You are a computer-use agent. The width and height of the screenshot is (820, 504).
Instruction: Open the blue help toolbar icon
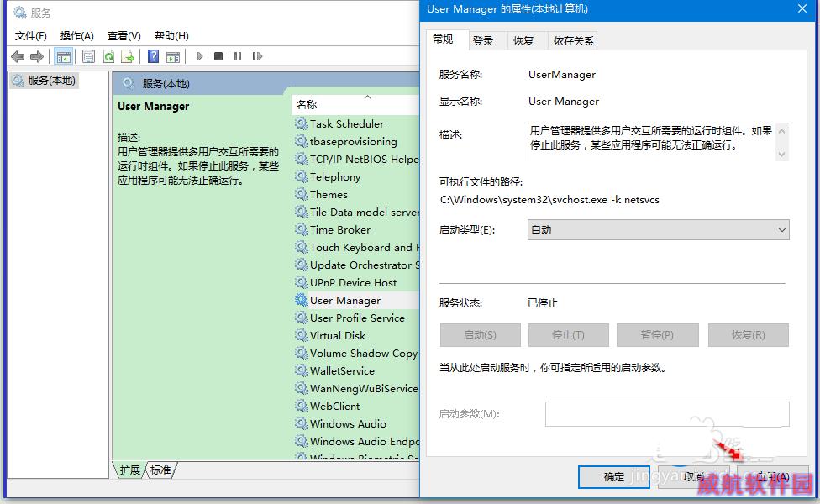(153, 56)
